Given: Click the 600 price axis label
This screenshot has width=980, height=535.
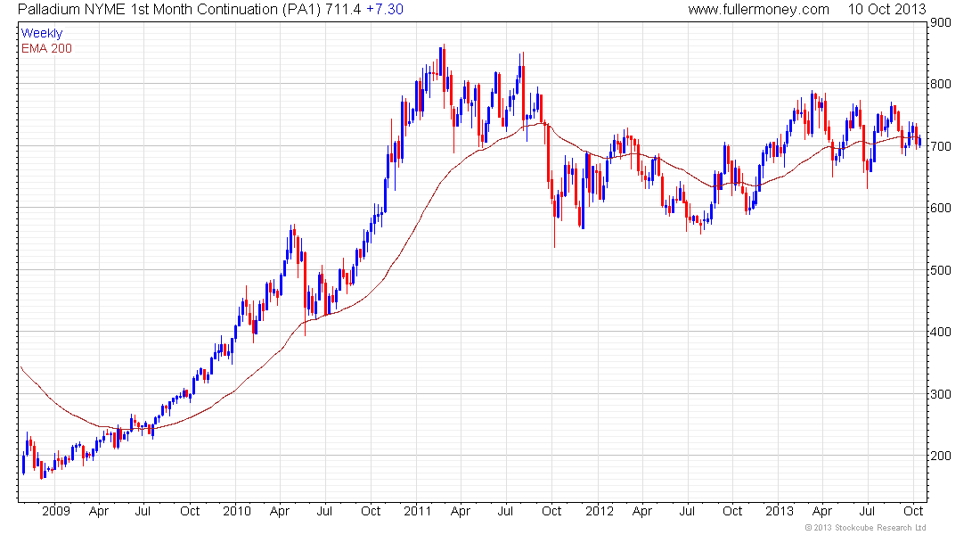Looking at the screenshot, I should (x=940, y=208).
